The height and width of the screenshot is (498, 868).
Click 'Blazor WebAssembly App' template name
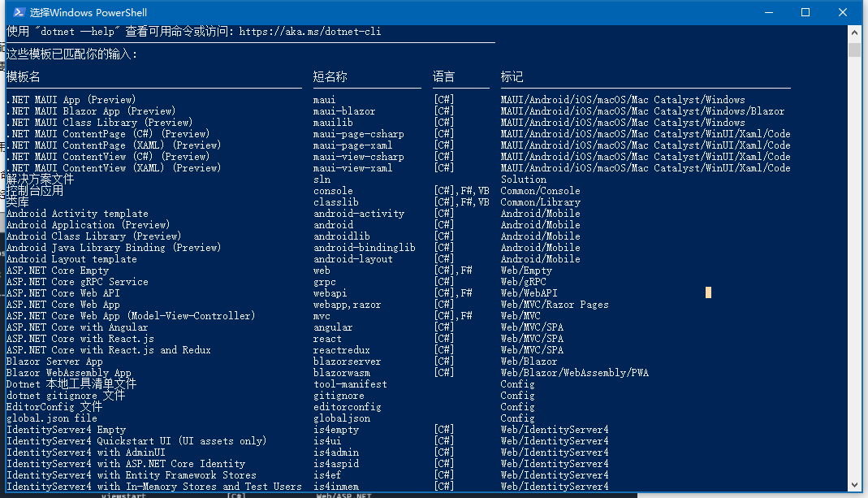pos(69,372)
